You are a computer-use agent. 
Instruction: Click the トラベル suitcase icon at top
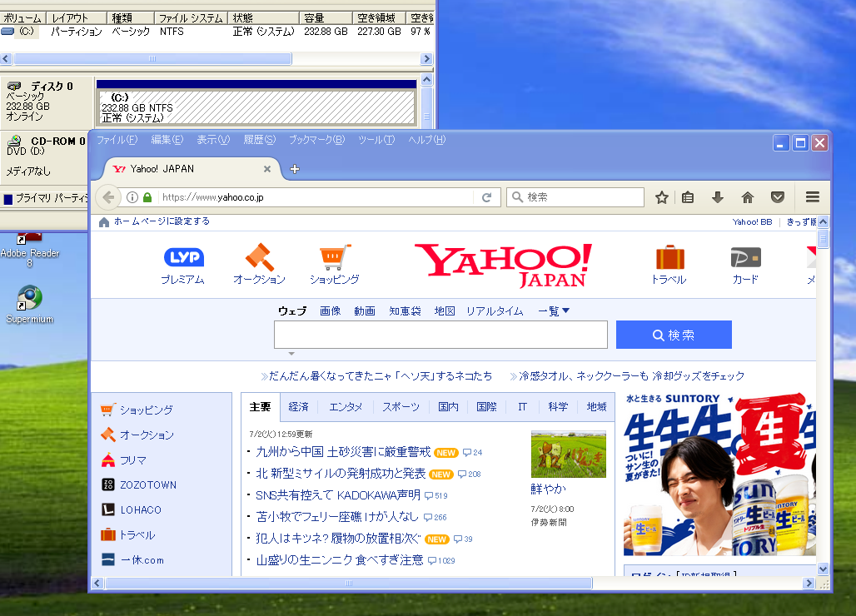point(669,257)
